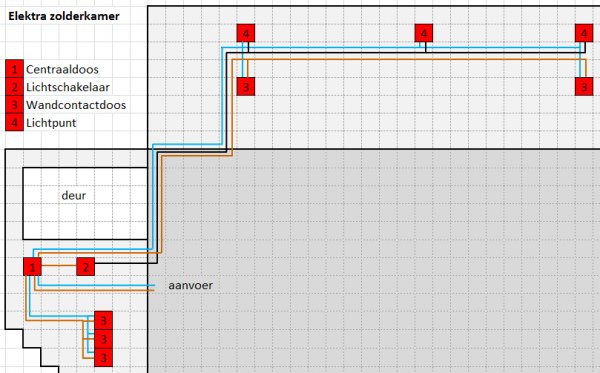Click the 'aanvoer' supply label
This screenshot has height=373, width=600.
tap(191, 285)
